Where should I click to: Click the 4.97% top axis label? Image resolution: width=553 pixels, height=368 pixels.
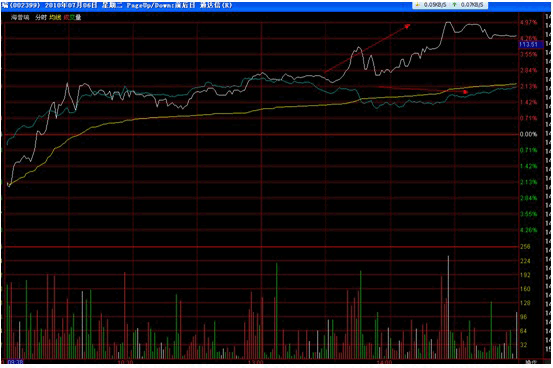[528, 22]
